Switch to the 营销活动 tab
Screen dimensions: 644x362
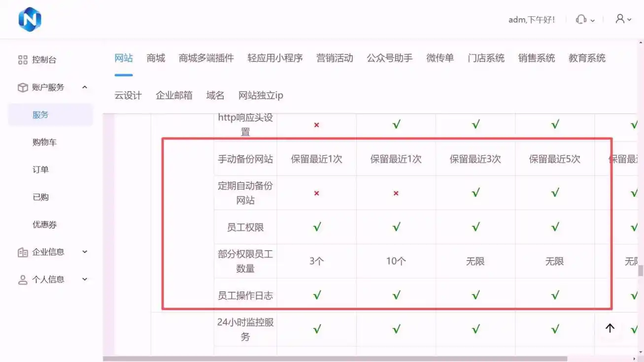click(335, 58)
